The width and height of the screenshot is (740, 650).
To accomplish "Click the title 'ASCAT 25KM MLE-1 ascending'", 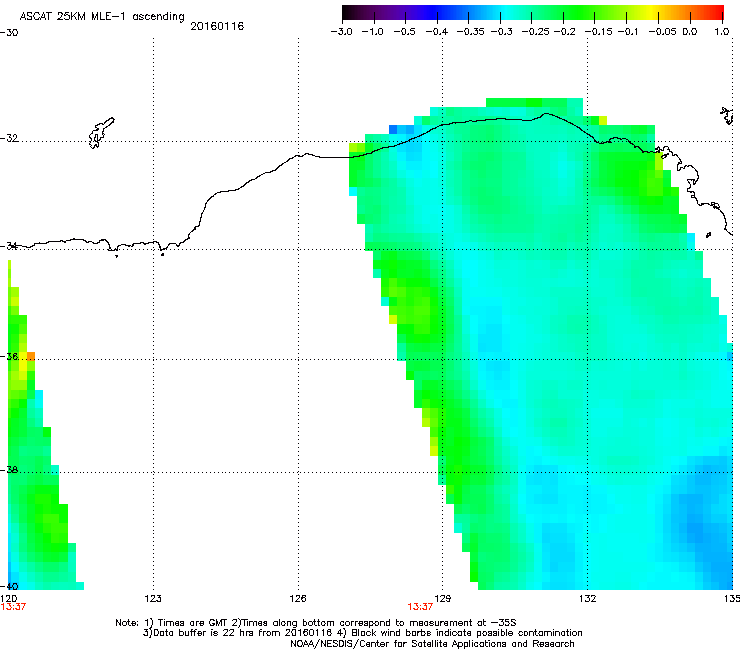I will (102, 16).
